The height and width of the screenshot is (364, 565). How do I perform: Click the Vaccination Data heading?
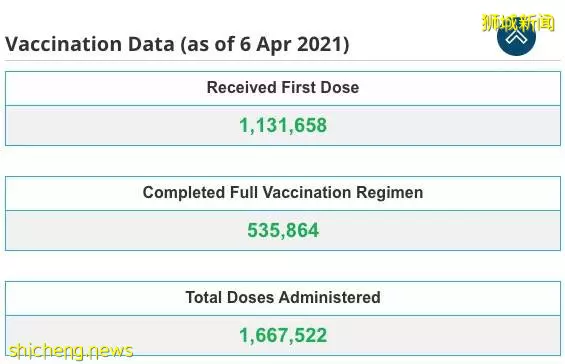click(x=177, y=44)
